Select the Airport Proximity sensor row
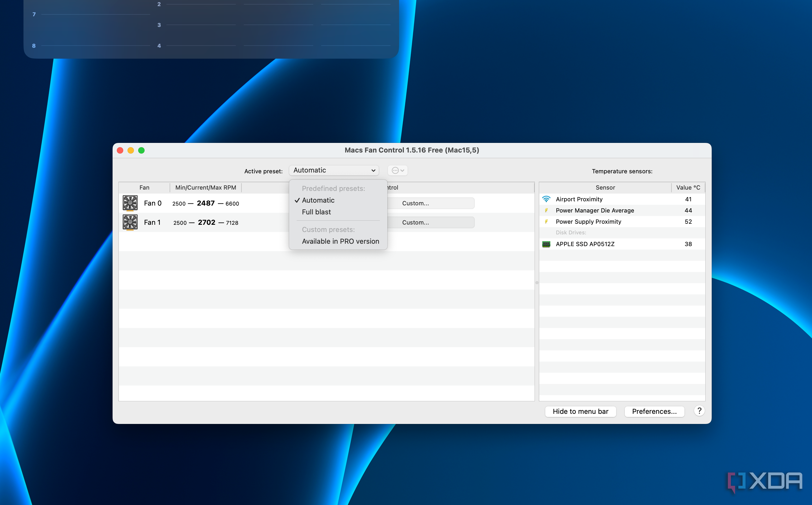 click(x=622, y=199)
